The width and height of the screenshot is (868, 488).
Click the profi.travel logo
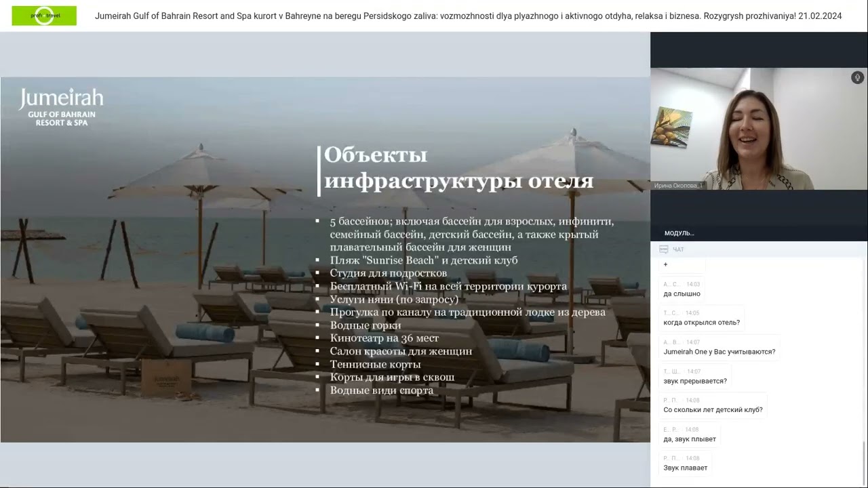(44, 16)
